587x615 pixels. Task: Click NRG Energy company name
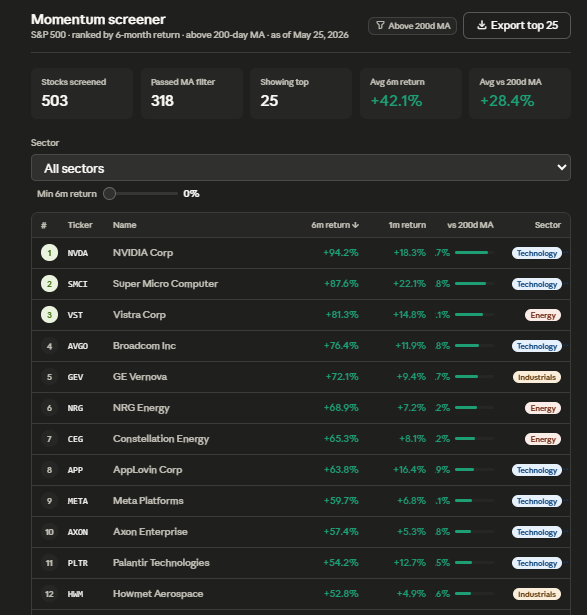(141, 408)
